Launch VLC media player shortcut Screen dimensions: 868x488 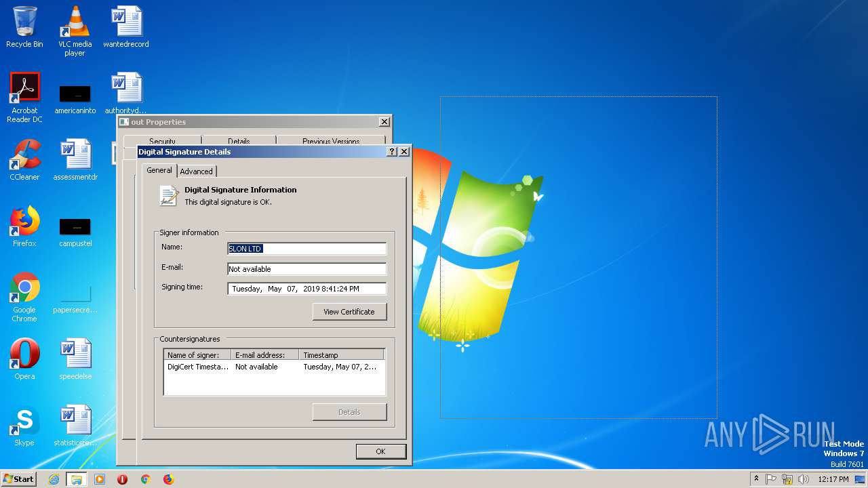pyautogui.click(x=75, y=31)
